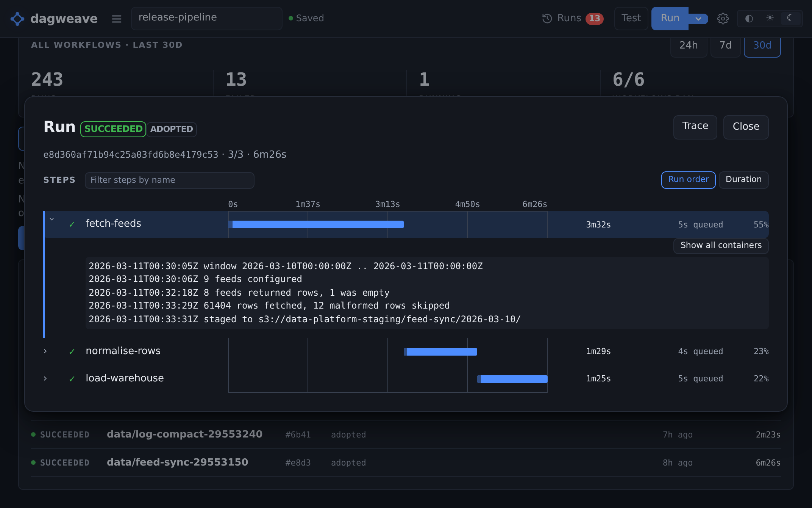812x508 pixels.
Task: Click the ADOPTED badge
Action: [x=172, y=130]
